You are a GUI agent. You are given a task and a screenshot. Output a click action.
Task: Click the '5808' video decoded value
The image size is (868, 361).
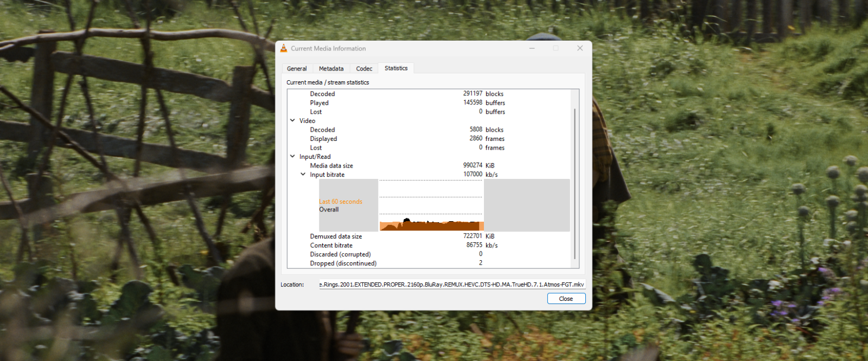tap(476, 130)
